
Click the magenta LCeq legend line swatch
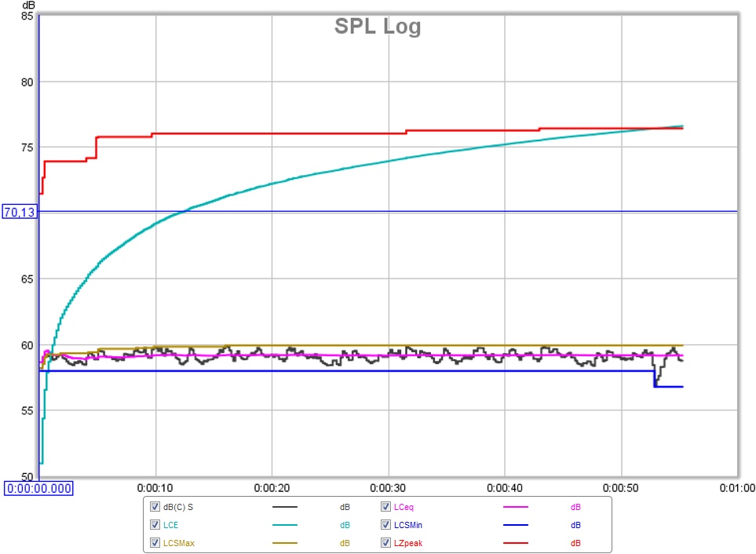coord(516,507)
